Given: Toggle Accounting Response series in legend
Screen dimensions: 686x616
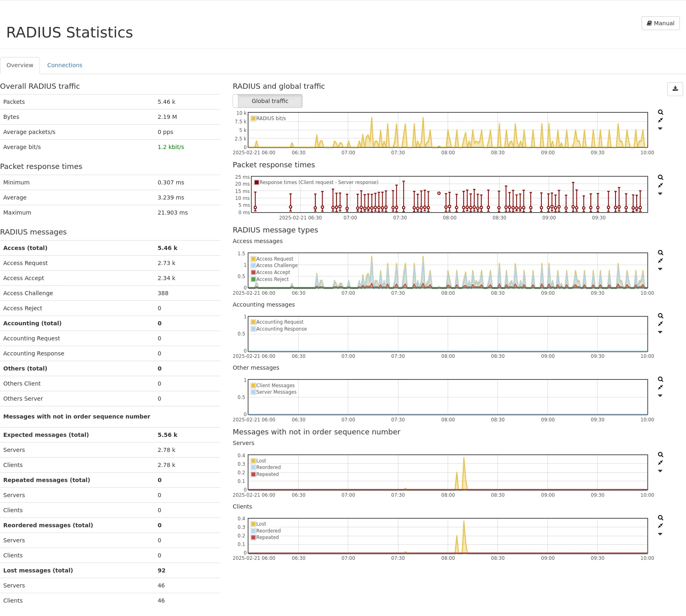Looking at the screenshot, I should tap(281, 329).
